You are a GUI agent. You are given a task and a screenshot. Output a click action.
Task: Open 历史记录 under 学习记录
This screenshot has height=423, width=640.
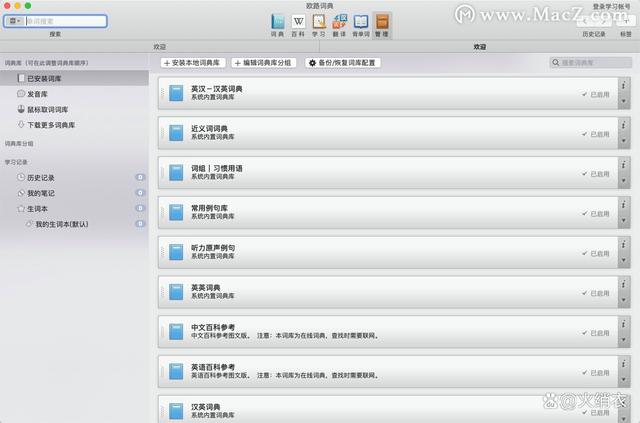point(74,178)
